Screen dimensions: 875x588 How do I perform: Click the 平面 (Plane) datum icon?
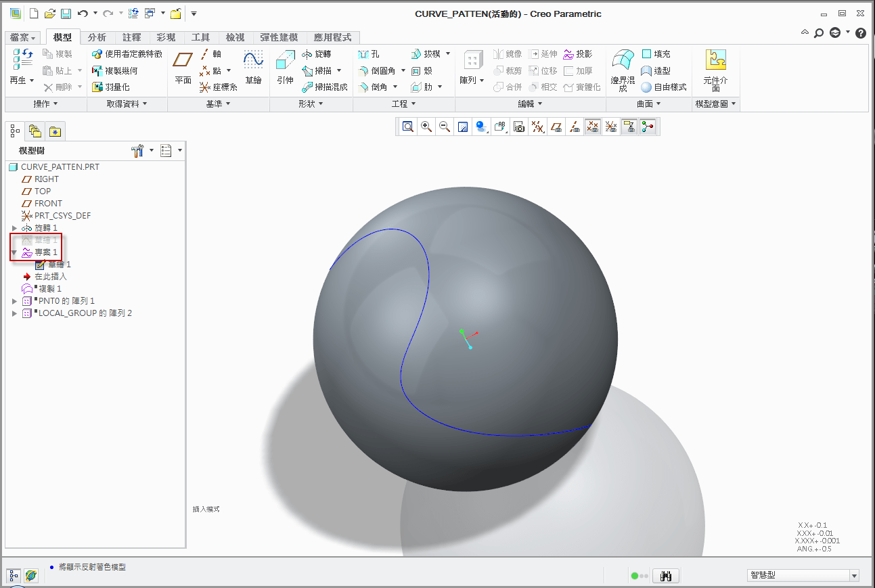(183, 67)
